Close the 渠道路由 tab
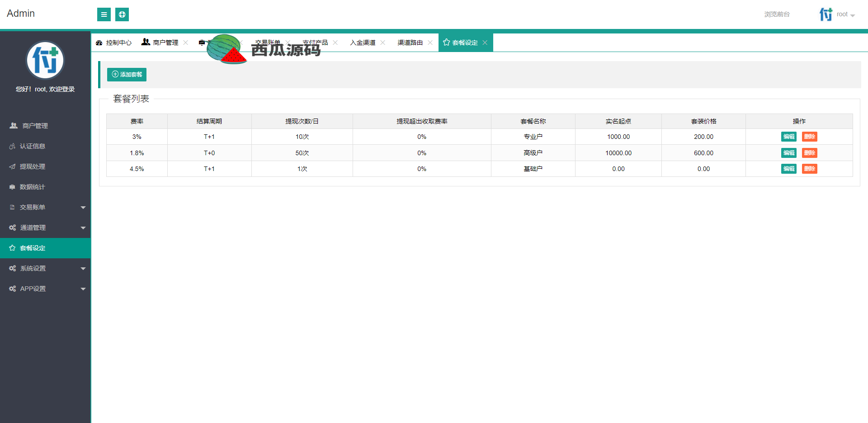868x423 pixels. pyautogui.click(x=430, y=43)
